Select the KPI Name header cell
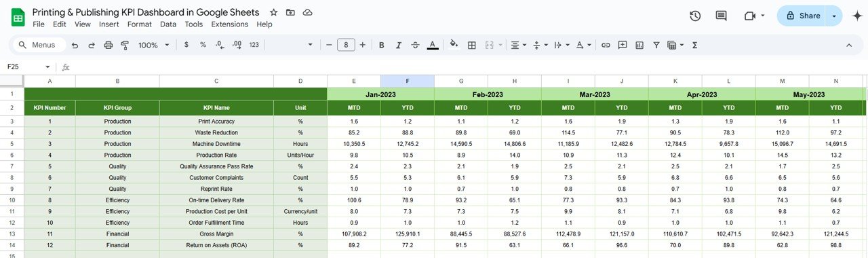 point(216,108)
